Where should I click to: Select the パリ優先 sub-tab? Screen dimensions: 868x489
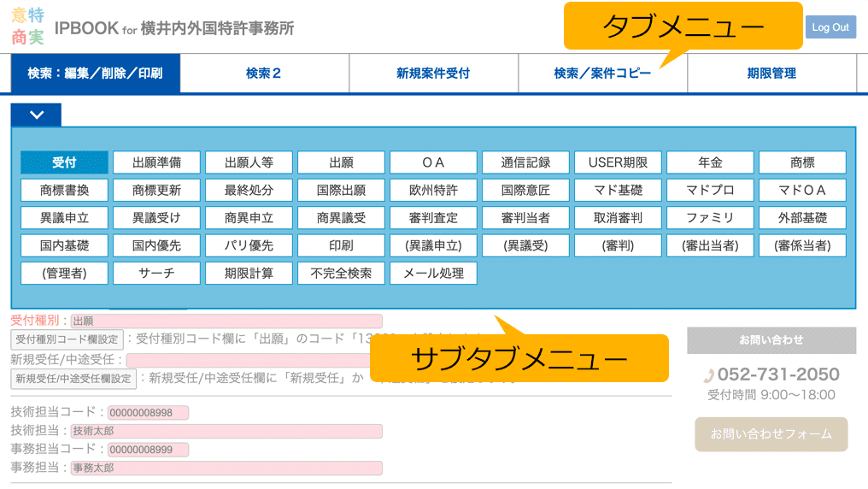click(x=249, y=246)
